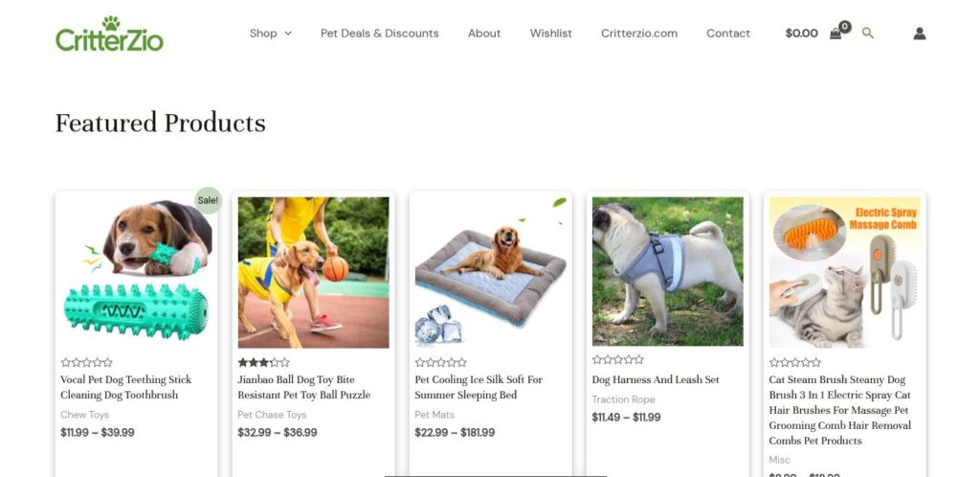Click star rating under Jianbao Ball toy
Screen dimensions: 980x477
[x=263, y=362]
